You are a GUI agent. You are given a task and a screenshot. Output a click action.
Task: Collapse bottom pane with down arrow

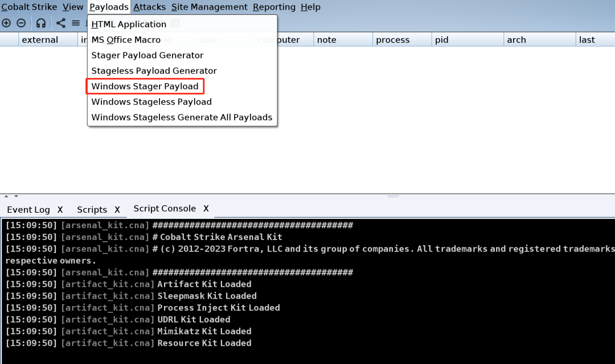16,196
